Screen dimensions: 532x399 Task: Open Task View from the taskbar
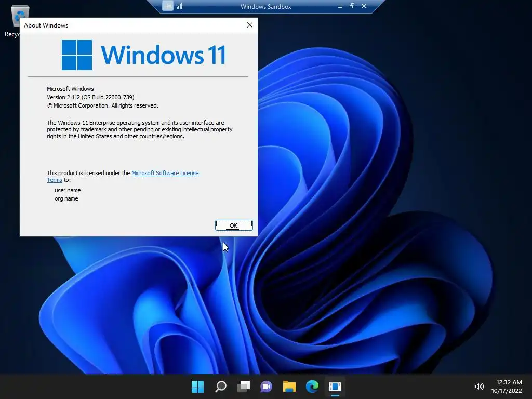tap(244, 387)
